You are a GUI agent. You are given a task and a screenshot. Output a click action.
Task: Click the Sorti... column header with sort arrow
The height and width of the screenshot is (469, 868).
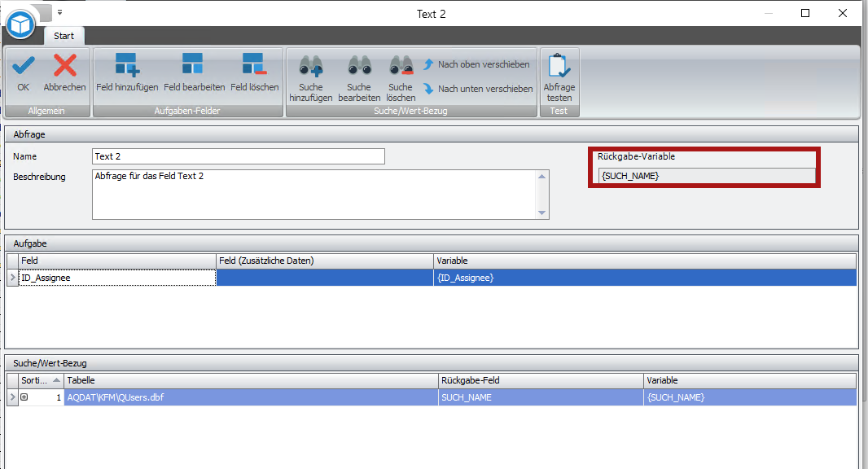(x=41, y=380)
